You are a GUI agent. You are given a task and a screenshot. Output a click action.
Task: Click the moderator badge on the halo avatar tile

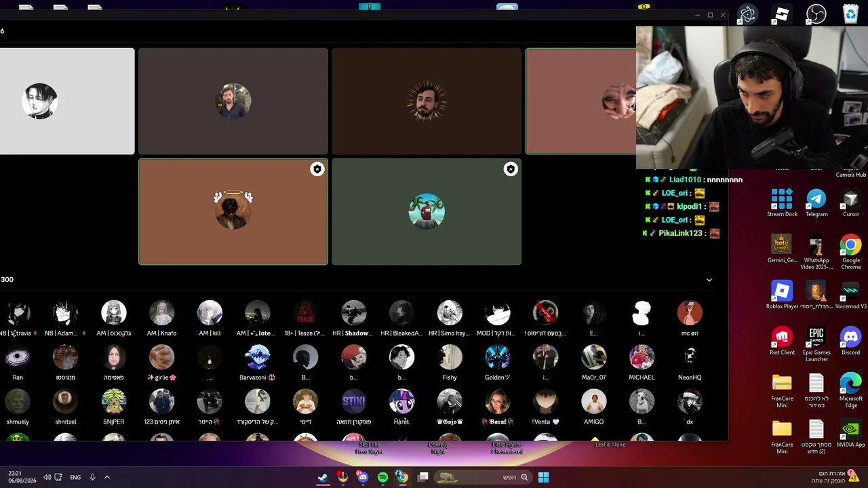317,169
